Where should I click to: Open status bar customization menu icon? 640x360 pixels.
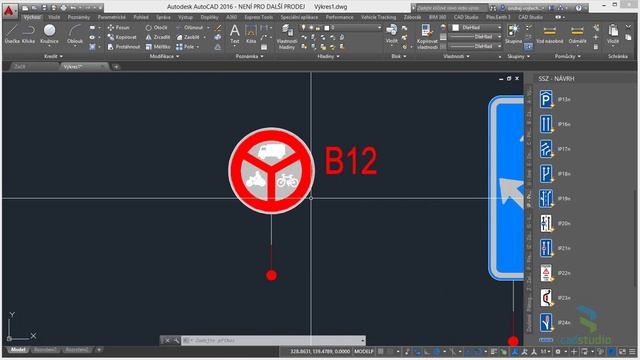click(x=632, y=351)
